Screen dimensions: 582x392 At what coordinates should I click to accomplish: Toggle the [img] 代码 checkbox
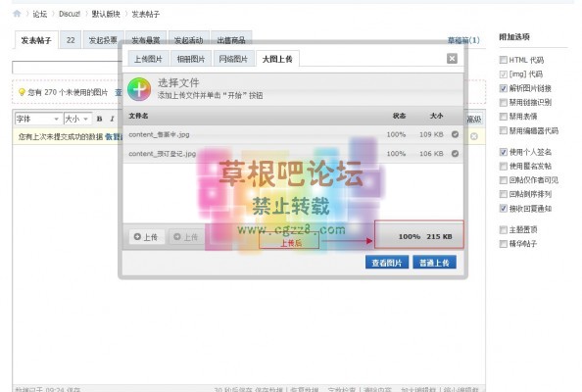504,74
